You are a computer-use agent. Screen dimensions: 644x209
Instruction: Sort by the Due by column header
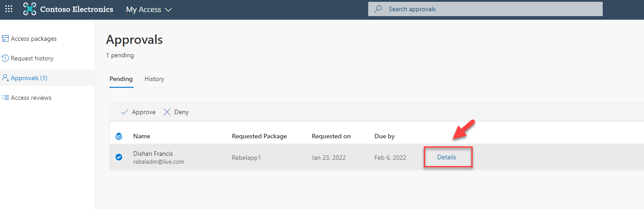point(385,136)
